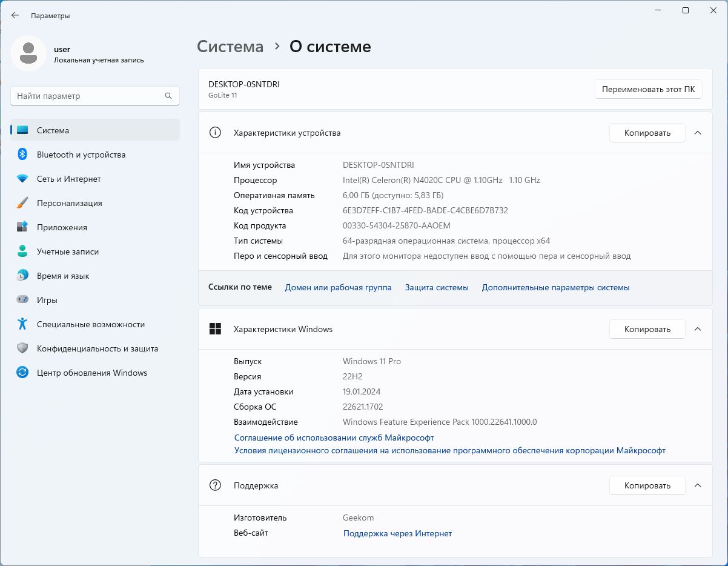Click the GoLite 11 model text
This screenshot has width=728, height=566.
[x=223, y=96]
